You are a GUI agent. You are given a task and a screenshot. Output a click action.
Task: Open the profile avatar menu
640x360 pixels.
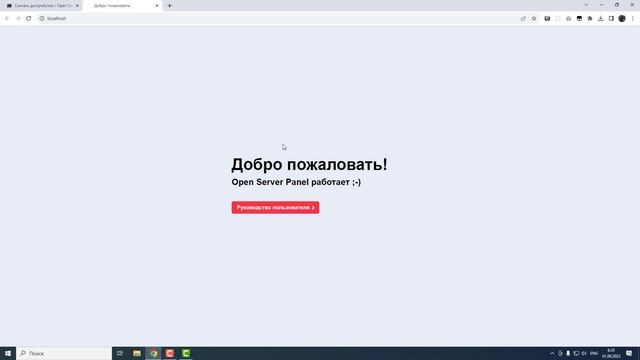pos(622,18)
